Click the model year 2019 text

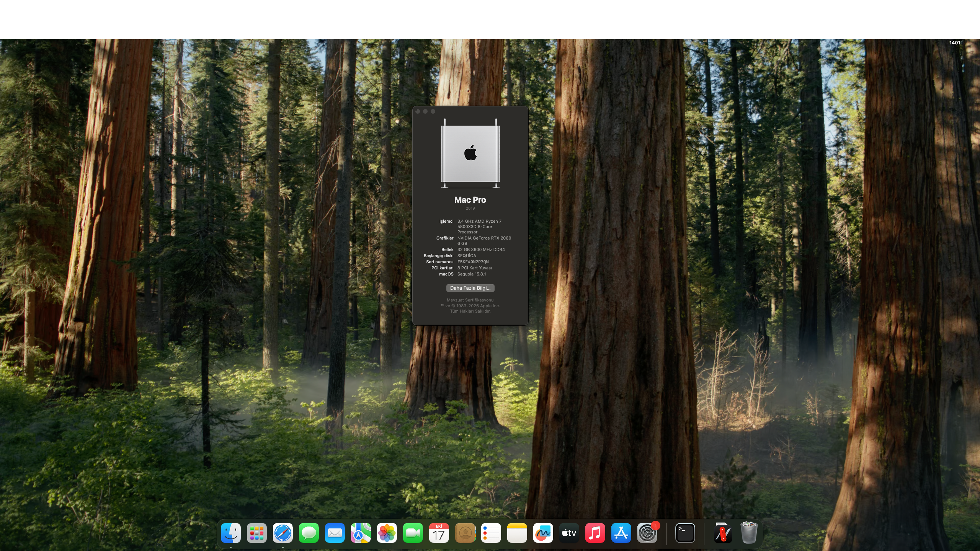470,208
